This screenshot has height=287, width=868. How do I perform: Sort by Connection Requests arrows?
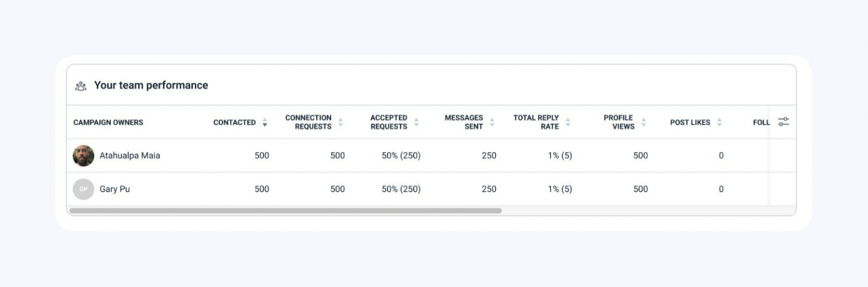tap(340, 122)
